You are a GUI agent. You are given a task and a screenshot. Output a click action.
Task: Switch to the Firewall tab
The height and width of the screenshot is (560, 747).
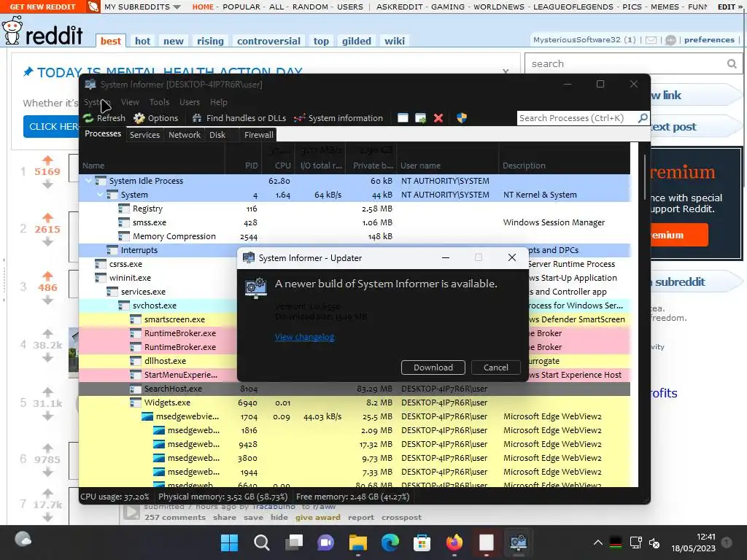point(259,135)
